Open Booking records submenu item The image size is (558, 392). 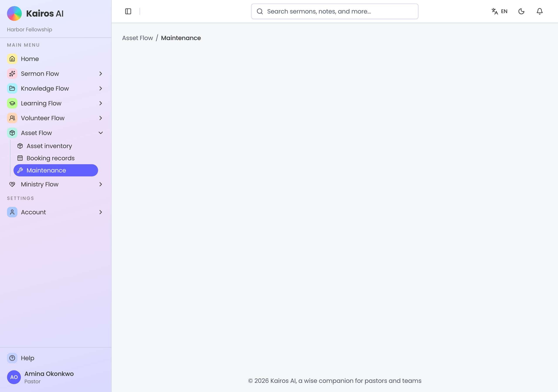point(56,158)
